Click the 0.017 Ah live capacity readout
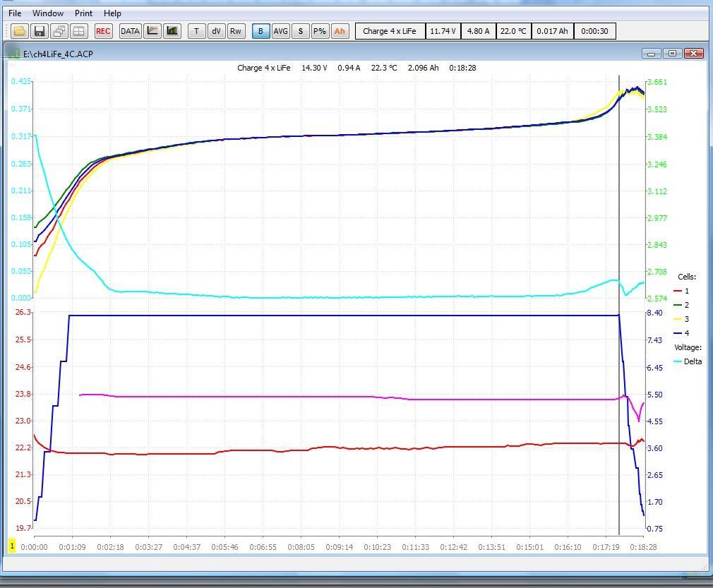 point(553,31)
